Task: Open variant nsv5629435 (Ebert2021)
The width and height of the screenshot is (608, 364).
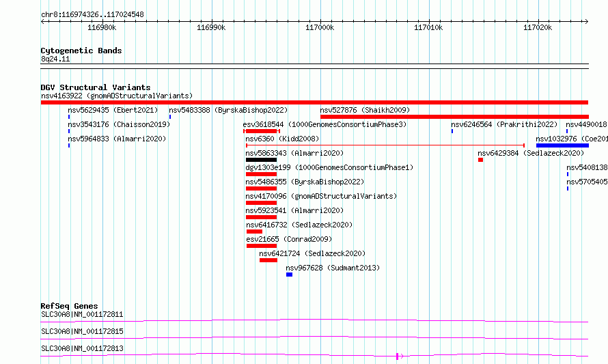Action: pos(113,110)
